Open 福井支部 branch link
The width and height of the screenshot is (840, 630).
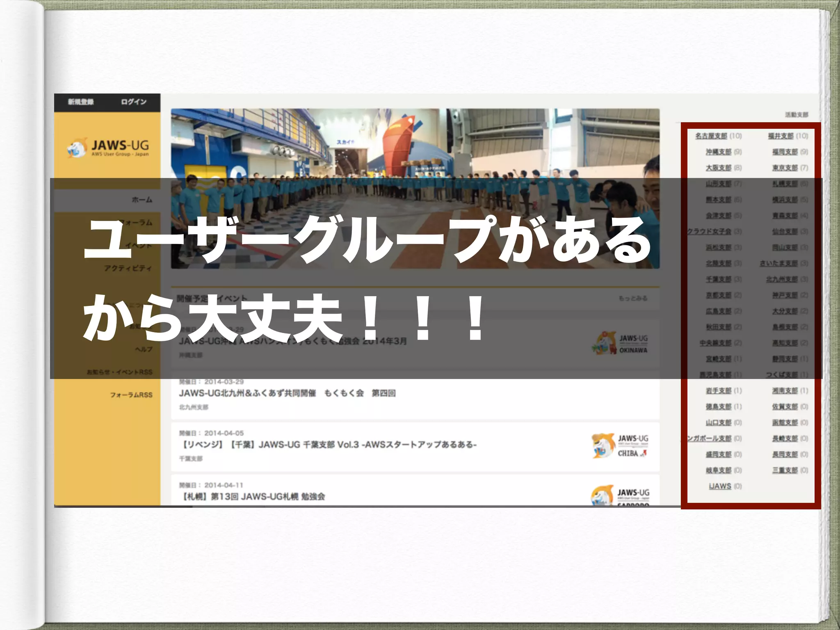(781, 136)
